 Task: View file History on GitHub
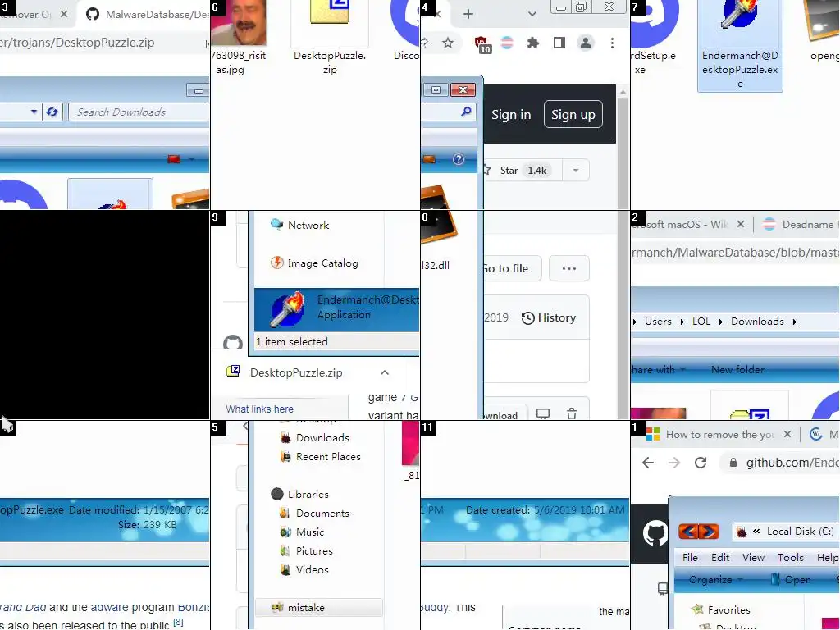point(549,317)
